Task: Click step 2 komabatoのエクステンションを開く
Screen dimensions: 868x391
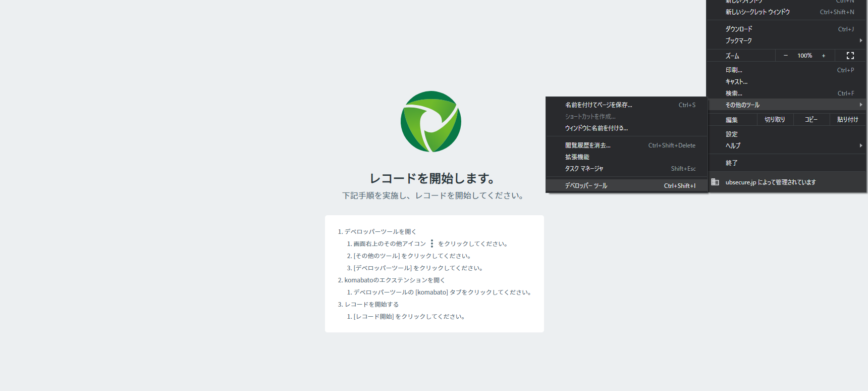Action: click(392, 280)
